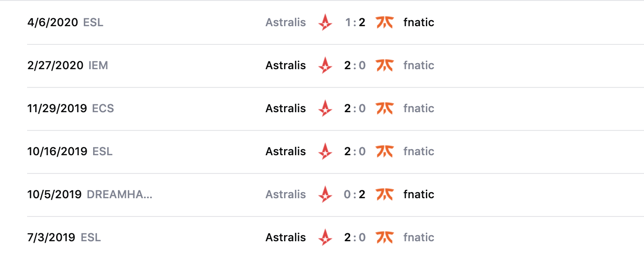Click fnatic logo in 10/5/2019 DreamHack match
Screen dimensions: 644x259
[x=384, y=194]
